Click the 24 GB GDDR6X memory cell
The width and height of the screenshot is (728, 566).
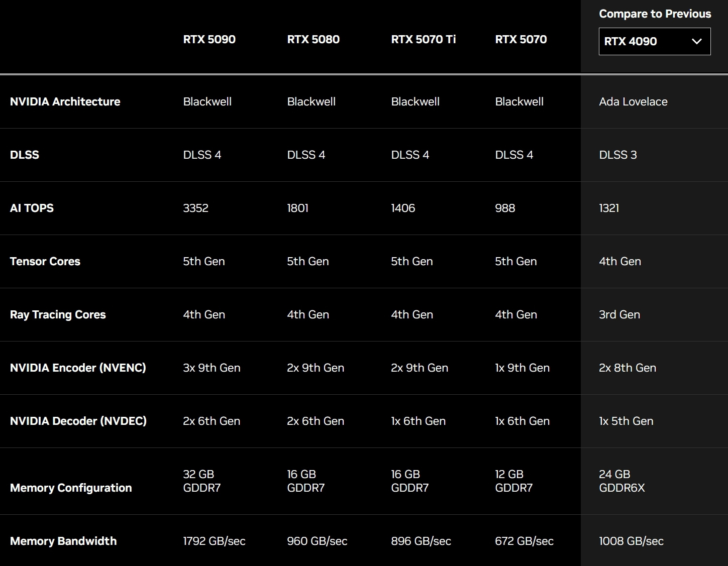pyautogui.click(x=621, y=481)
